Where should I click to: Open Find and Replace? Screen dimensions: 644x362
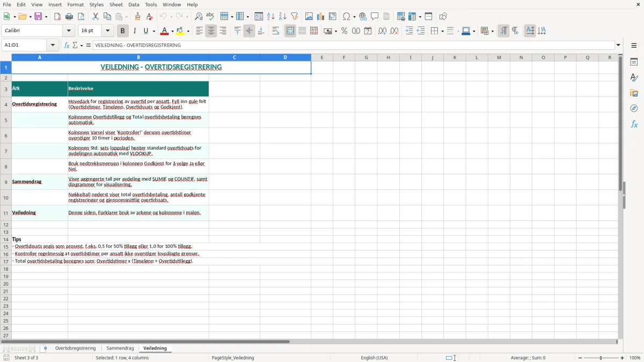199,17
